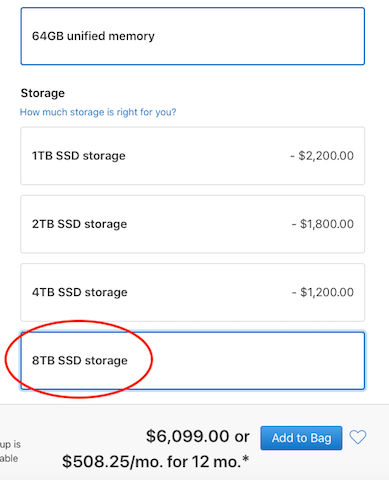
Task: Click the $6,099.00 total price text
Action: [x=188, y=436]
